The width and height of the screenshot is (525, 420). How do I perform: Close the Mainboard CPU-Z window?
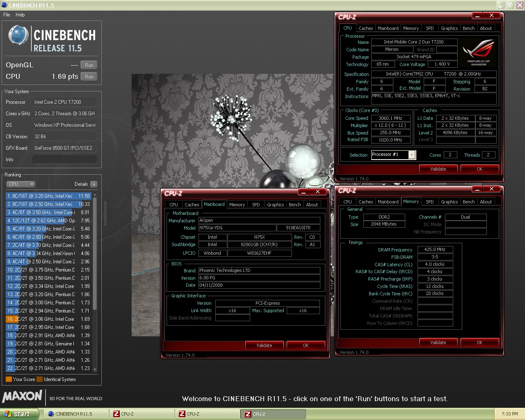point(318,192)
